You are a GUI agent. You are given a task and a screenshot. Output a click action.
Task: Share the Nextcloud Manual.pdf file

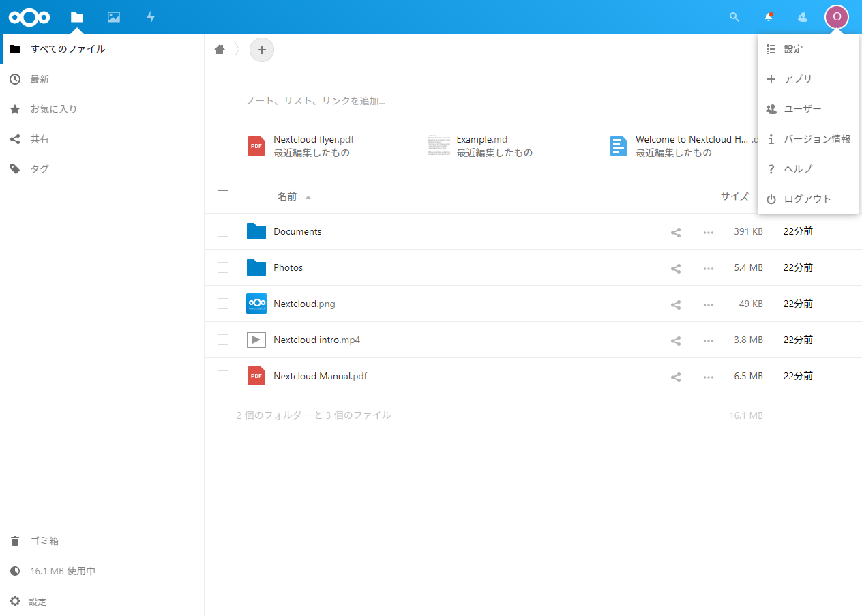[676, 377]
